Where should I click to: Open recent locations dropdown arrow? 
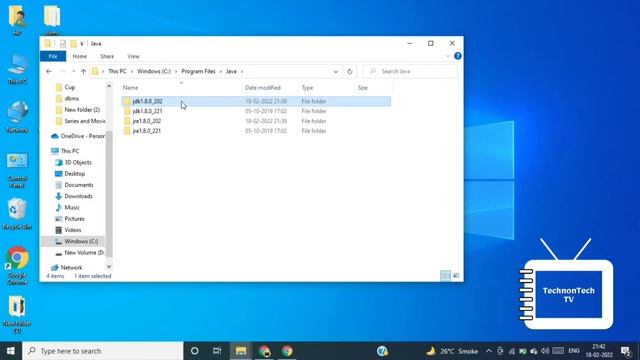pos(73,71)
